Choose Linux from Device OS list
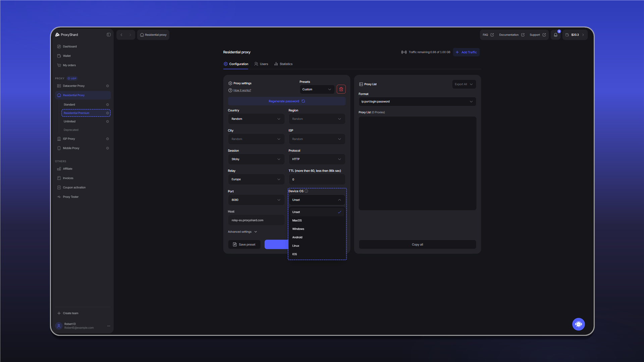 pyautogui.click(x=317, y=246)
